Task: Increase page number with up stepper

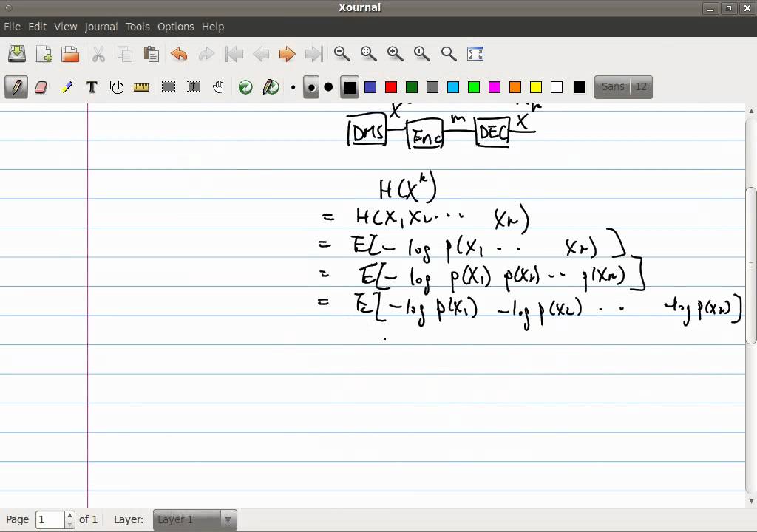Action: click(x=70, y=516)
